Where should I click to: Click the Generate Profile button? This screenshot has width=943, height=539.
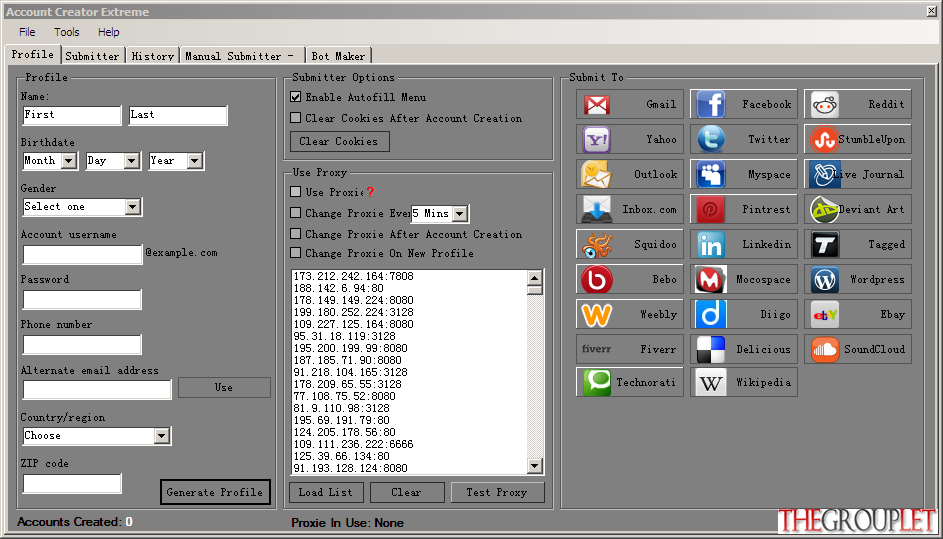(215, 492)
